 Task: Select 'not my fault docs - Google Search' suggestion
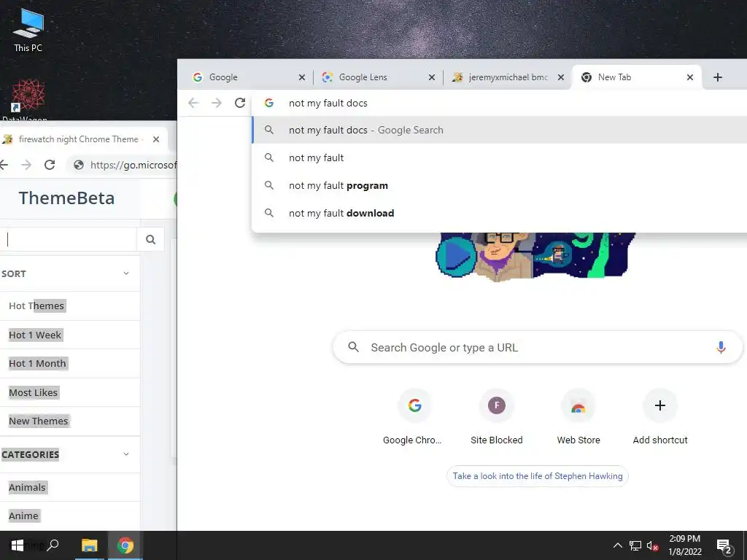[x=499, y=130]
